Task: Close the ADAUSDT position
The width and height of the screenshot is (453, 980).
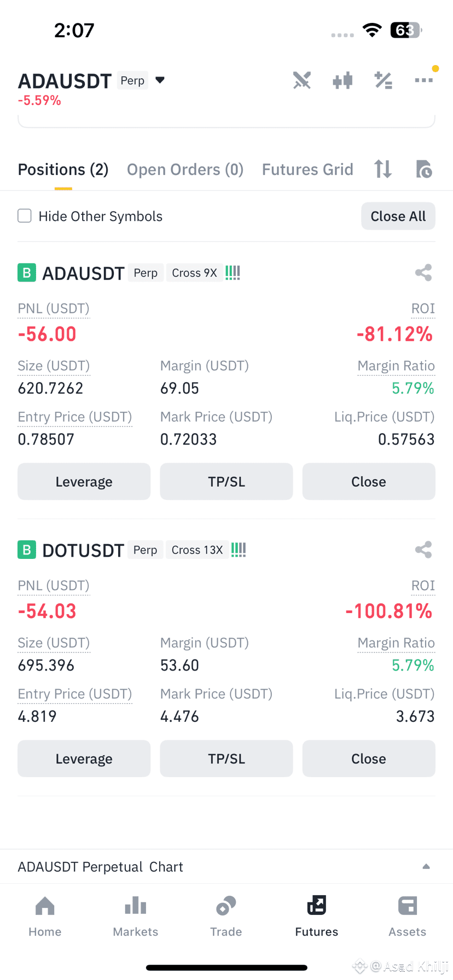Action: pyautogui.click(x=369, y=482)
